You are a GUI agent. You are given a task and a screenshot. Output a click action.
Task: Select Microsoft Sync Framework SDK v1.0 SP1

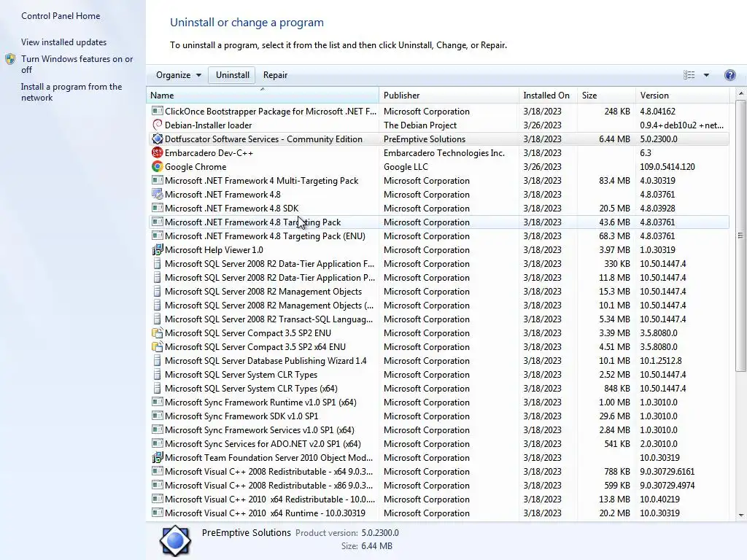(438, 416)
